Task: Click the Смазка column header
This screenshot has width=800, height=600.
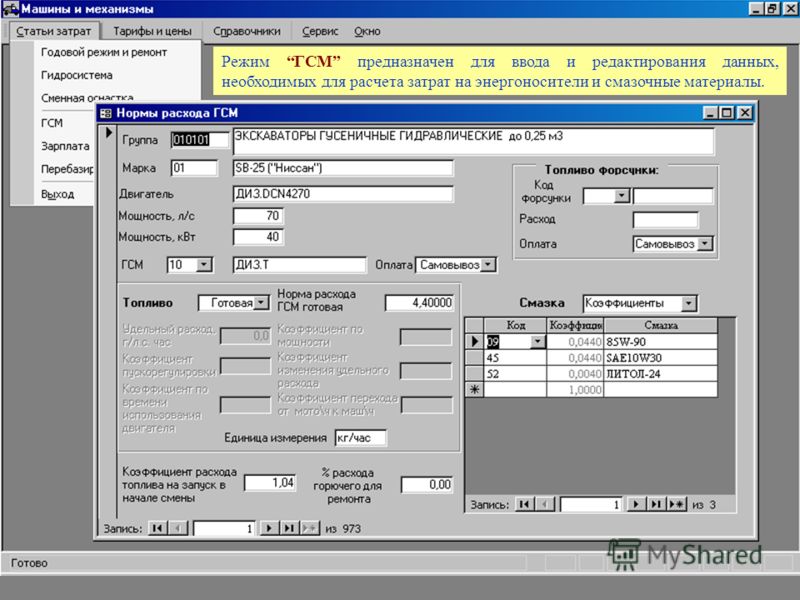Action: 660,325
